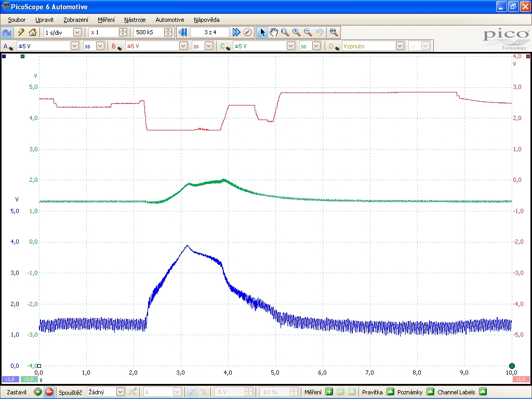Open the 1 s/div timebase dropdown
532x399 pixels.
pos(77,32)
